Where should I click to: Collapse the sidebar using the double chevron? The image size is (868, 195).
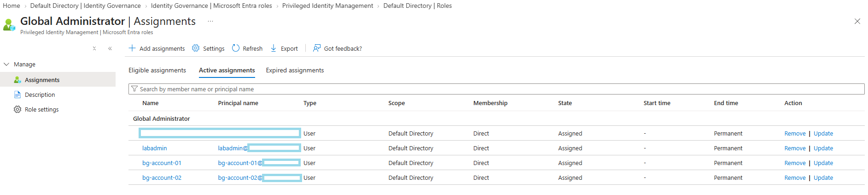[110, 48]
